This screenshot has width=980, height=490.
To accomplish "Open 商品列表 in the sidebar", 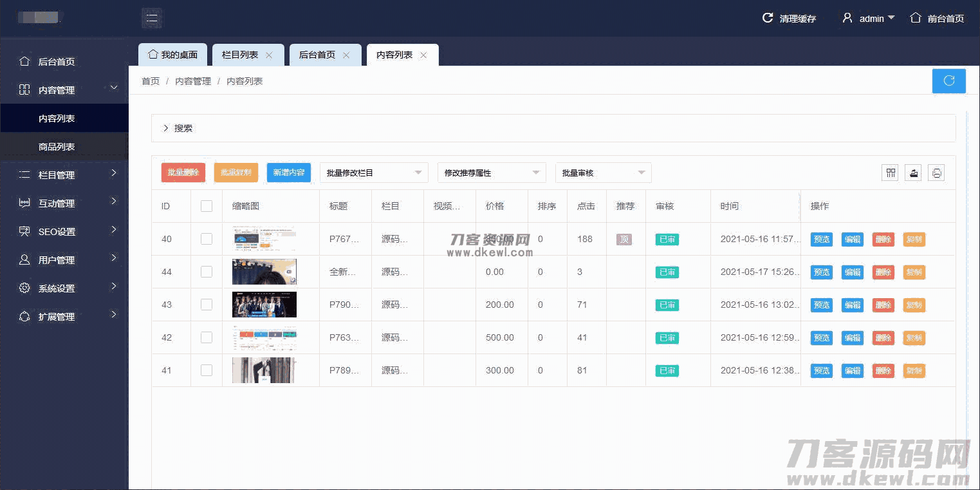I will click(57, 147).
